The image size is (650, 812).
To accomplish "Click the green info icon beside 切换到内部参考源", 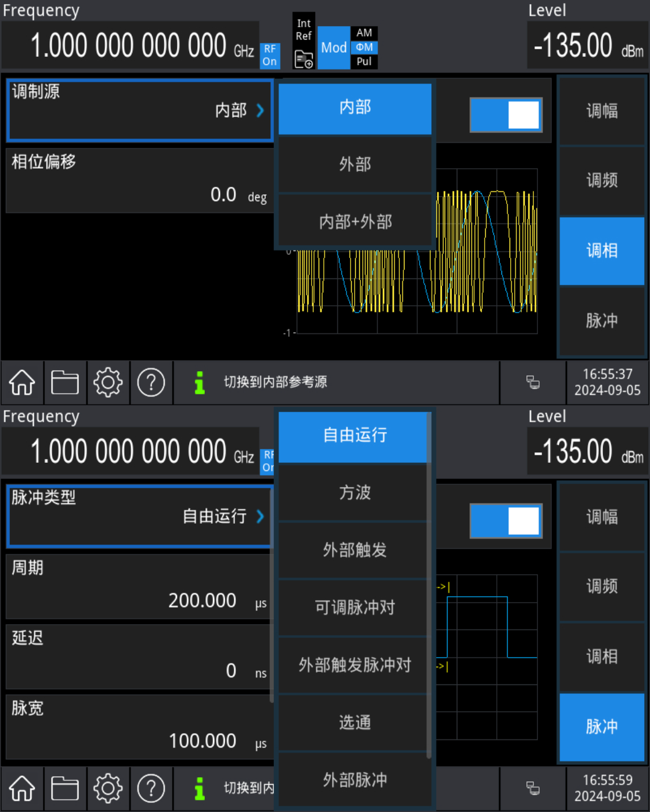I will click(x=200, y=383).
